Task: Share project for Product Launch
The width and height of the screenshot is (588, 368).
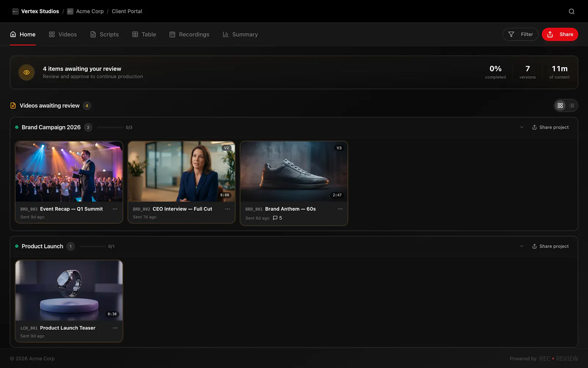Action: click(x=550, y=246)
